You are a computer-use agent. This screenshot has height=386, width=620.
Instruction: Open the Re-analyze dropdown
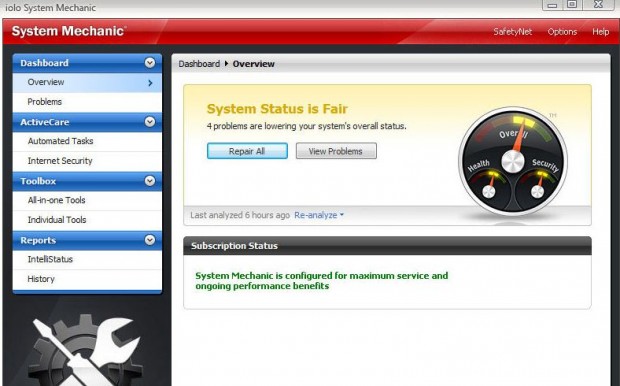pyautogui.click(x=319, y=215)
